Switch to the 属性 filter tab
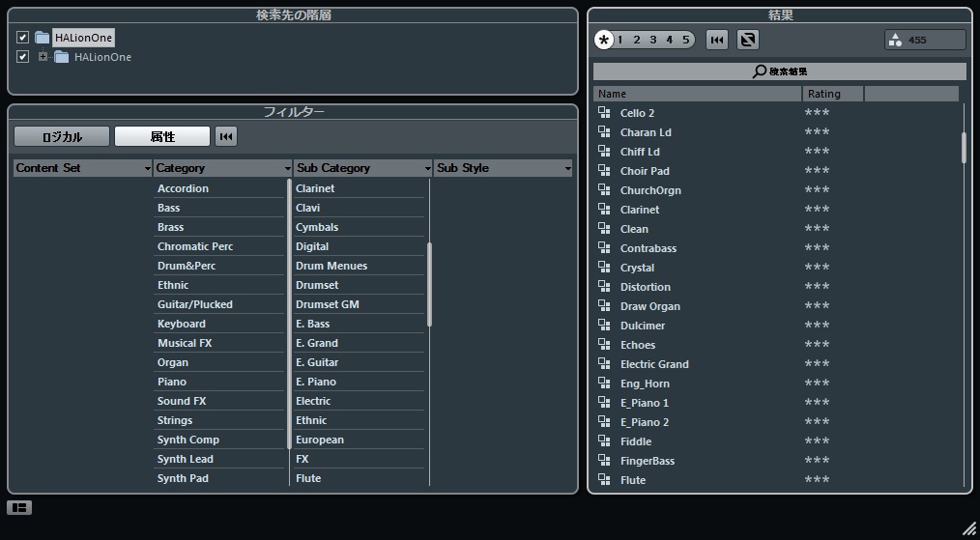 [x=162, y=137]
